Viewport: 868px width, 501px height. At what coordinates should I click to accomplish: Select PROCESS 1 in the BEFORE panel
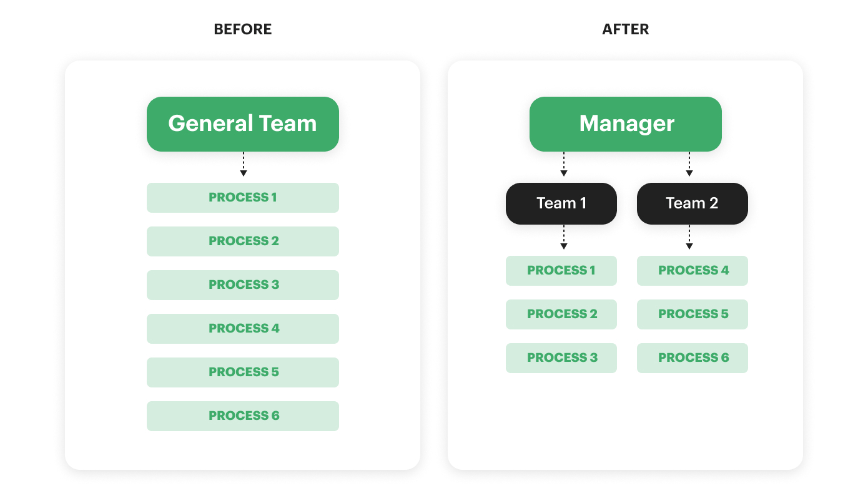[242, 198]
